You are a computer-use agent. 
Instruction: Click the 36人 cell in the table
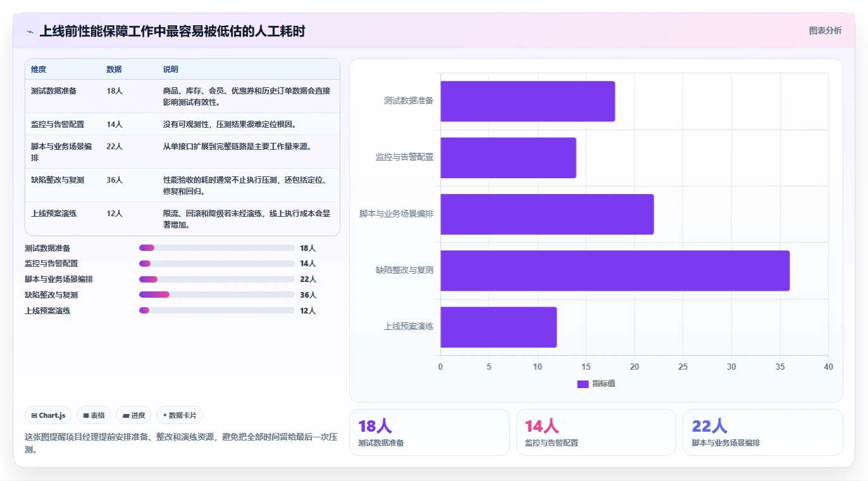pos(115,180)
